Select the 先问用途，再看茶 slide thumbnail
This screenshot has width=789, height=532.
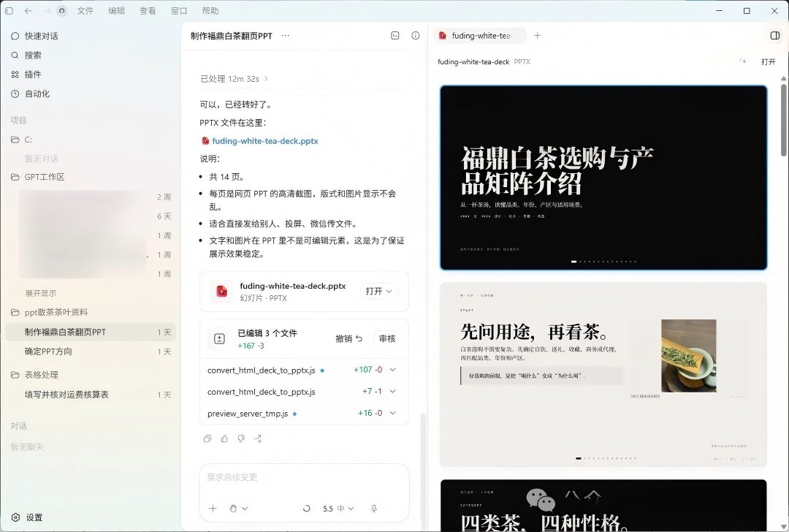click(x=603, y=374)
